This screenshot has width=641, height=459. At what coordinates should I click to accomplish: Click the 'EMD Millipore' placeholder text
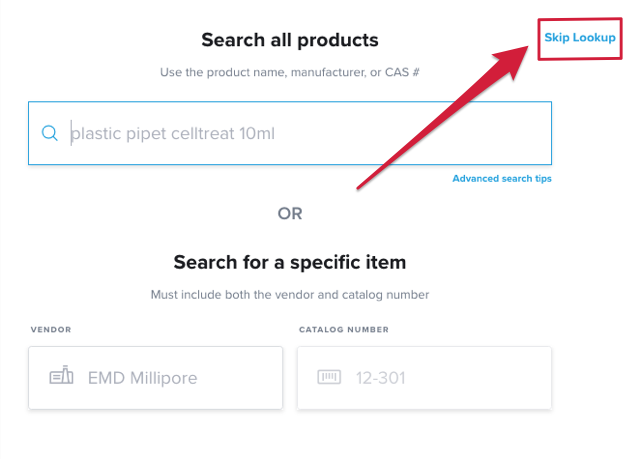tap(142, 378)
